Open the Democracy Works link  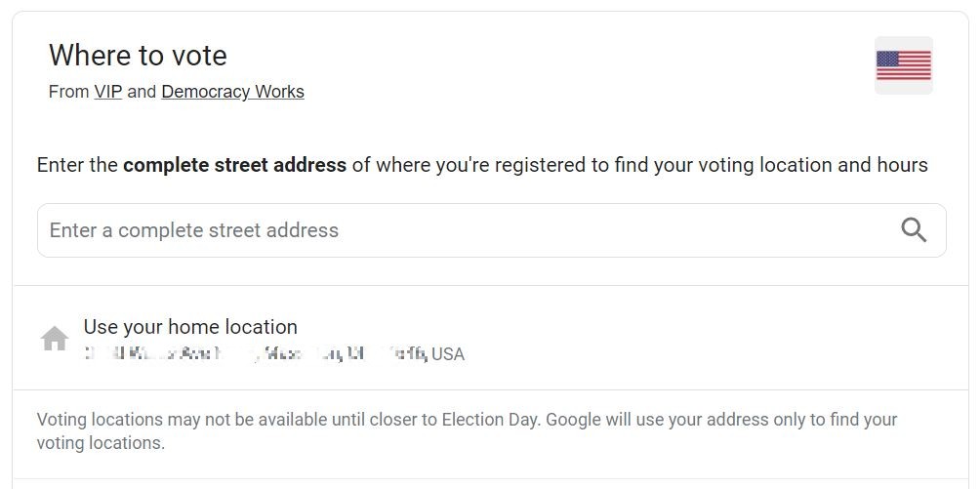point(232,92)
